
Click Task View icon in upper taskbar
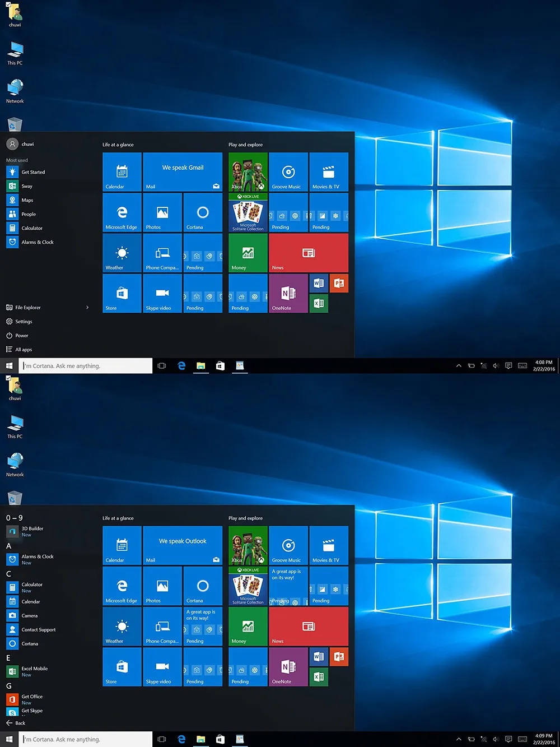162,366
